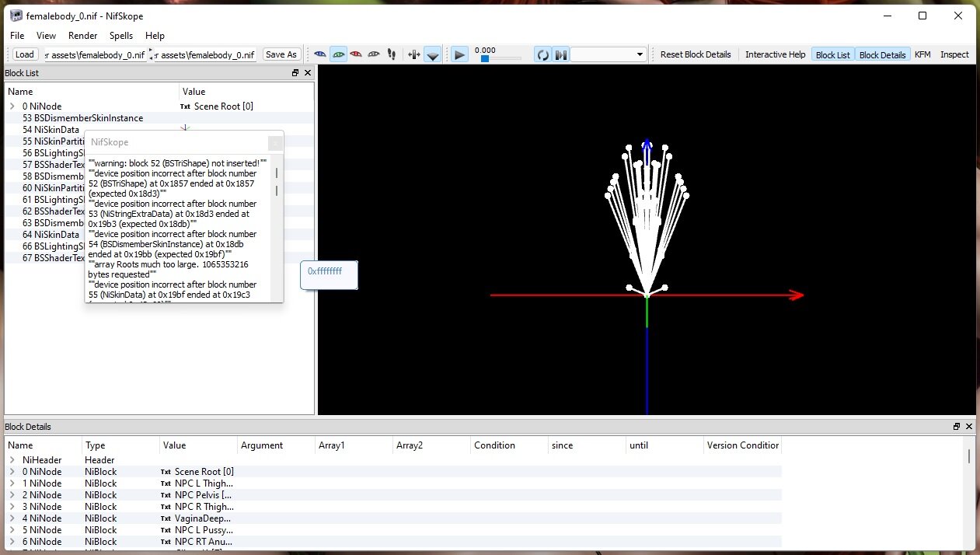The image size is (980, 555).
Task: Float the Block List panel
Action: point(295,73)
